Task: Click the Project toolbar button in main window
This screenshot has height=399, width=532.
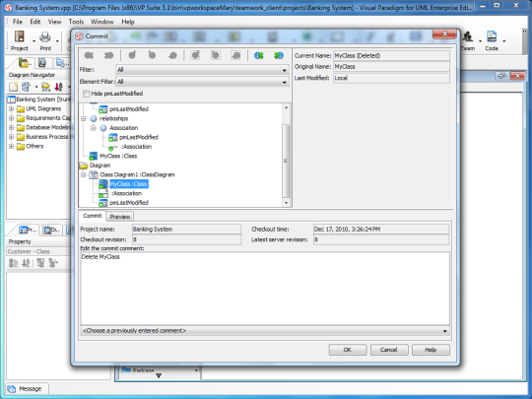Action: [x=20, y=40]
